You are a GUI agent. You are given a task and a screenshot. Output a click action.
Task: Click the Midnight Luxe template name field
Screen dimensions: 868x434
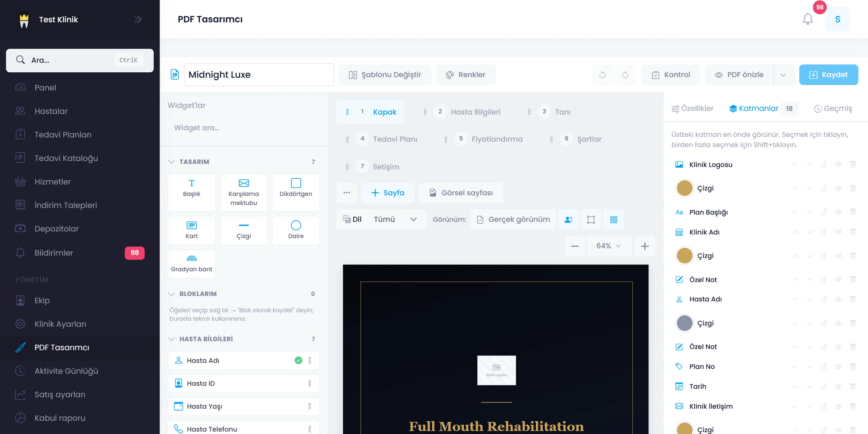[259, 75]
